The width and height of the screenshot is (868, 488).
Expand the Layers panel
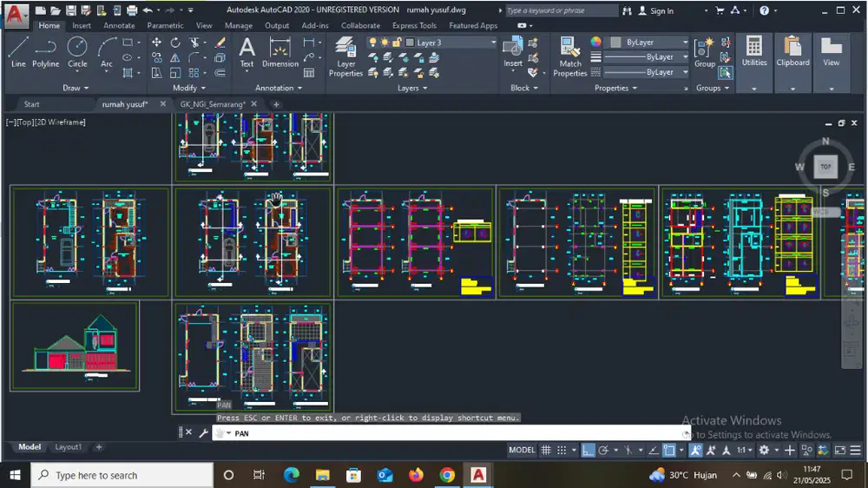[412, 88]
